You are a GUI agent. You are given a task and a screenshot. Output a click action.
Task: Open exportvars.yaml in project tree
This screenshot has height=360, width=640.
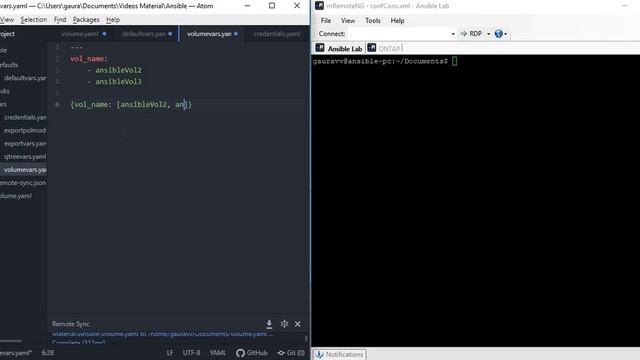[x=25, y=144]
